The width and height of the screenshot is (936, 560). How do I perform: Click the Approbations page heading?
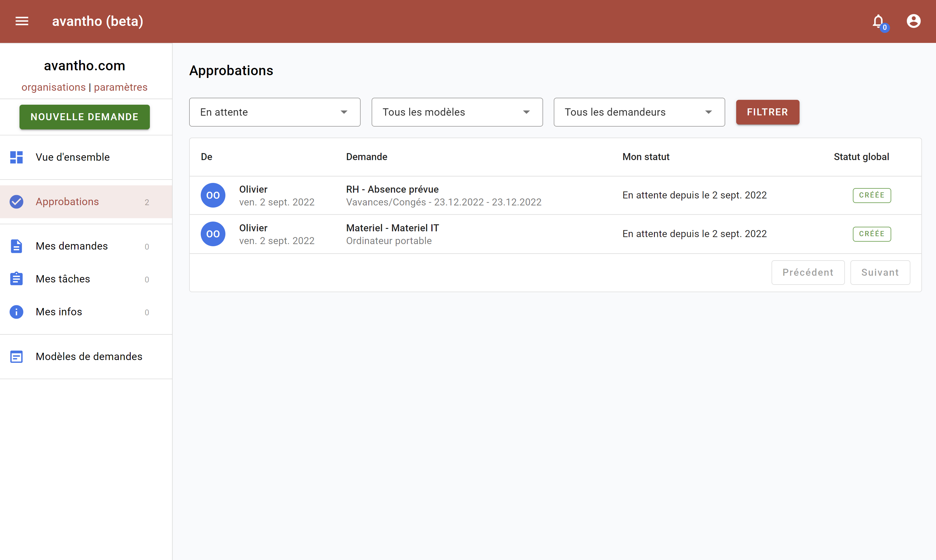[231, 71]
